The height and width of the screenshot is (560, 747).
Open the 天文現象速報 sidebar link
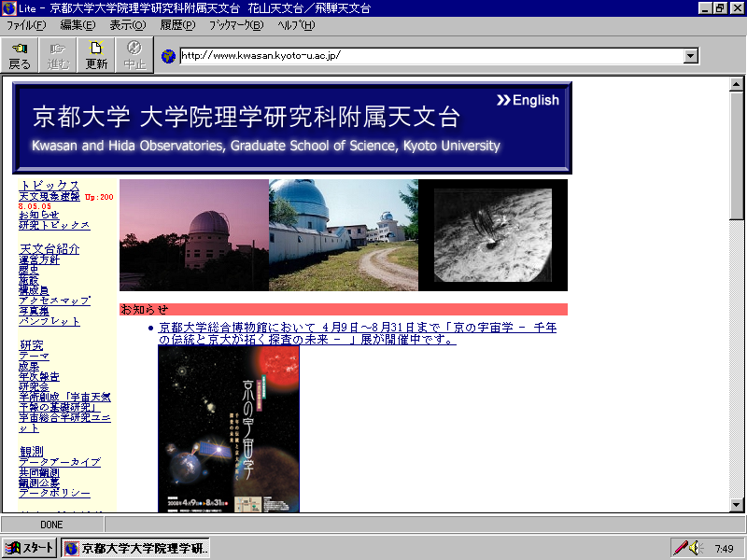coord(49,196)
